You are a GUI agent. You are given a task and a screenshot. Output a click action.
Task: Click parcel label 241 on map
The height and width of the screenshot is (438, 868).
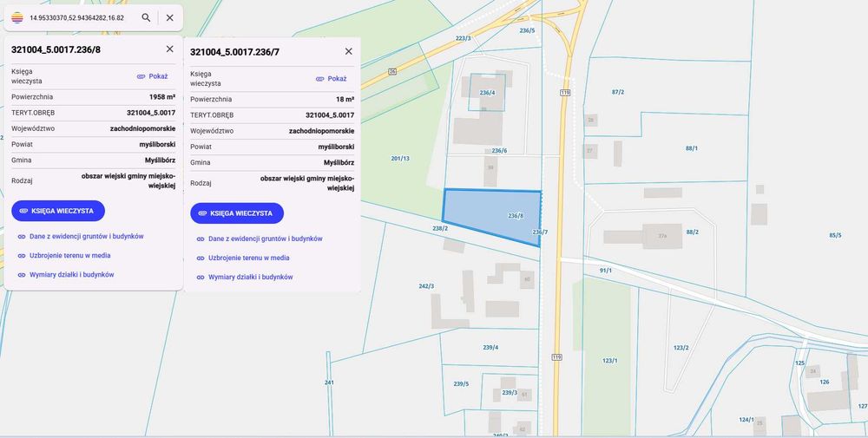(x=329, y=382)
